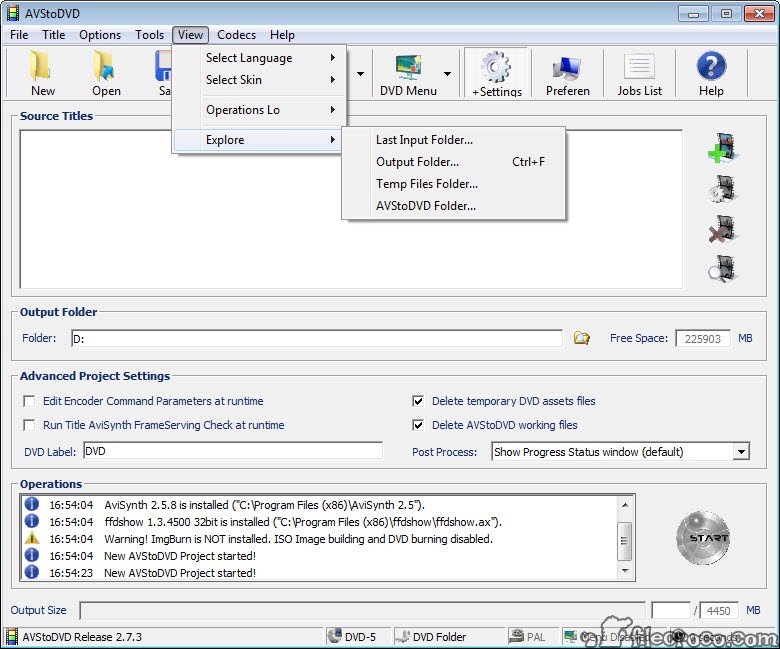Open the Jobs List toolbar icon
The image size is (780, 649).
[x=639, y=66]
